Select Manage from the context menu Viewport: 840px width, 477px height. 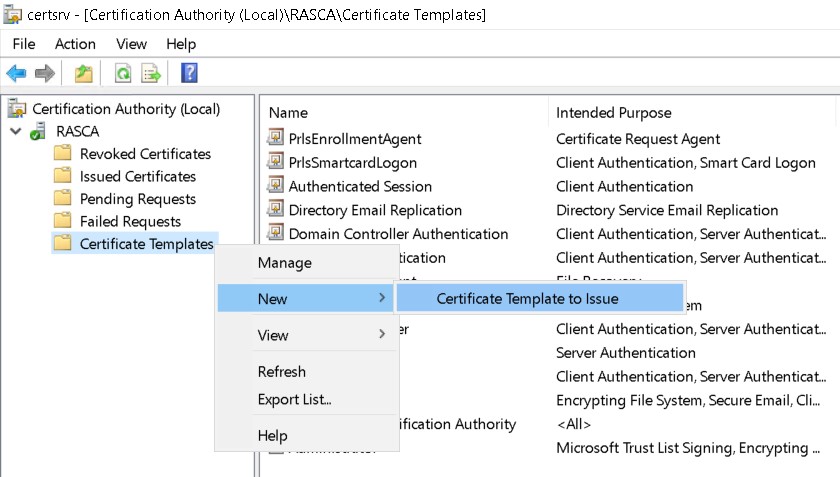click(284, 263)
